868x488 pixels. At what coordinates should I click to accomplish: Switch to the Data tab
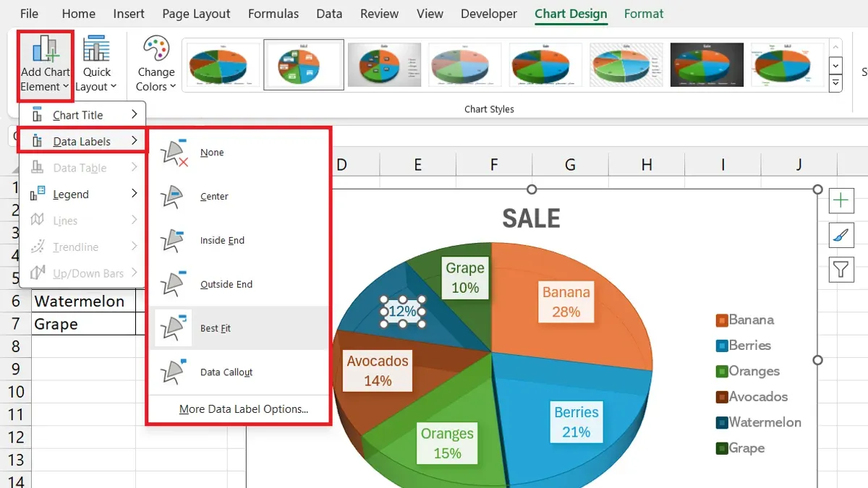tap(329, 14)
